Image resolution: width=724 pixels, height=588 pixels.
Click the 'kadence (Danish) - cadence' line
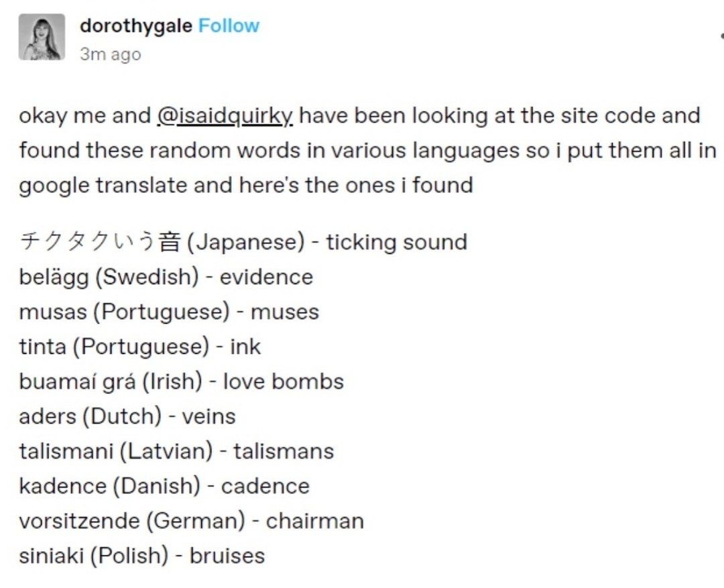pos(164,486)
